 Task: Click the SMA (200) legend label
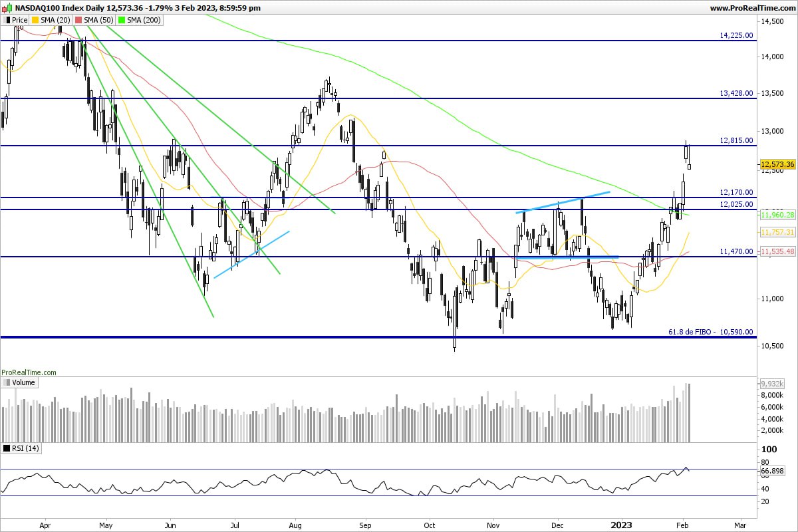(142, 20)
